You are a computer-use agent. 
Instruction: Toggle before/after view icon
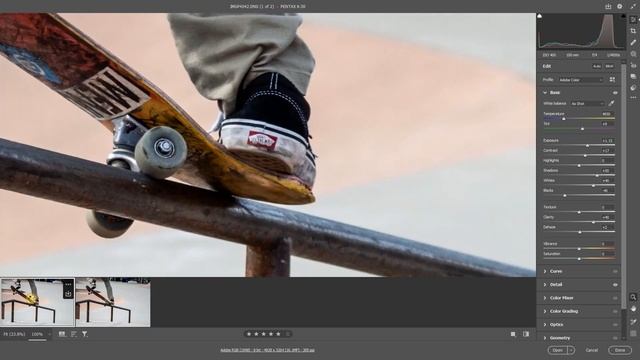pyautogui.click(x=526, y=334)
